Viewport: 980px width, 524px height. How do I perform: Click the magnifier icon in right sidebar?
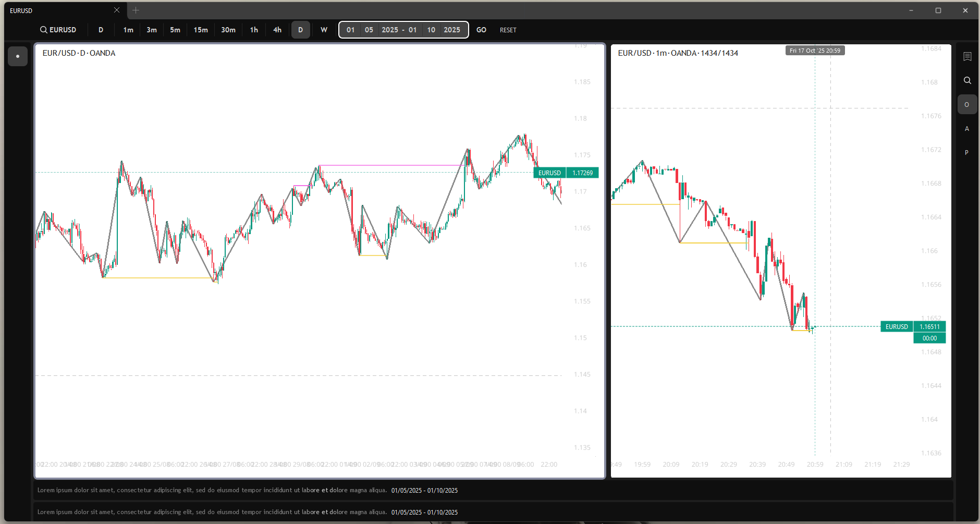[x=967, y=80]
